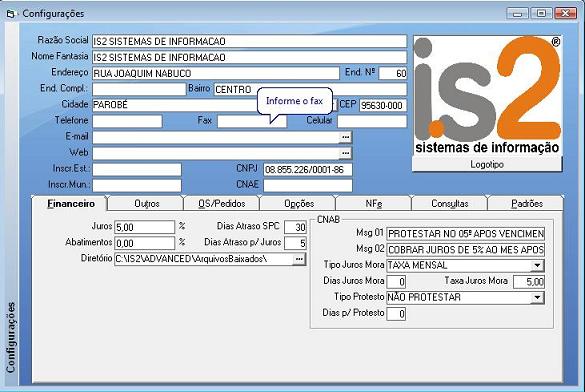Click the Dias Atraso p/ Juros field
This screenshot has height=392, width=585.
[x=295, y=243]
